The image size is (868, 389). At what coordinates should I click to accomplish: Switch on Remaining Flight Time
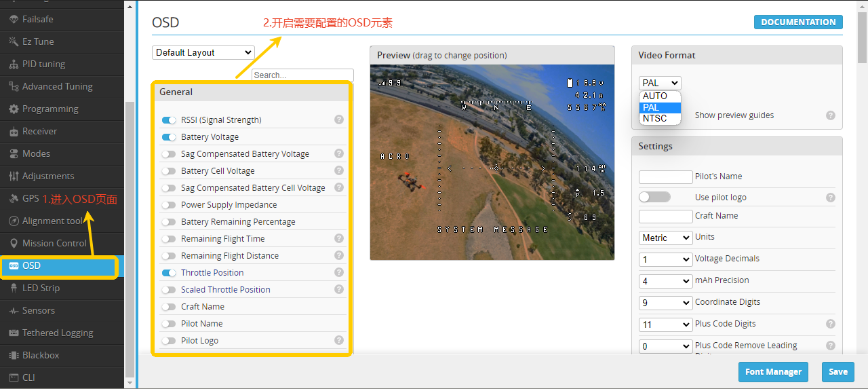coord(169,239)
